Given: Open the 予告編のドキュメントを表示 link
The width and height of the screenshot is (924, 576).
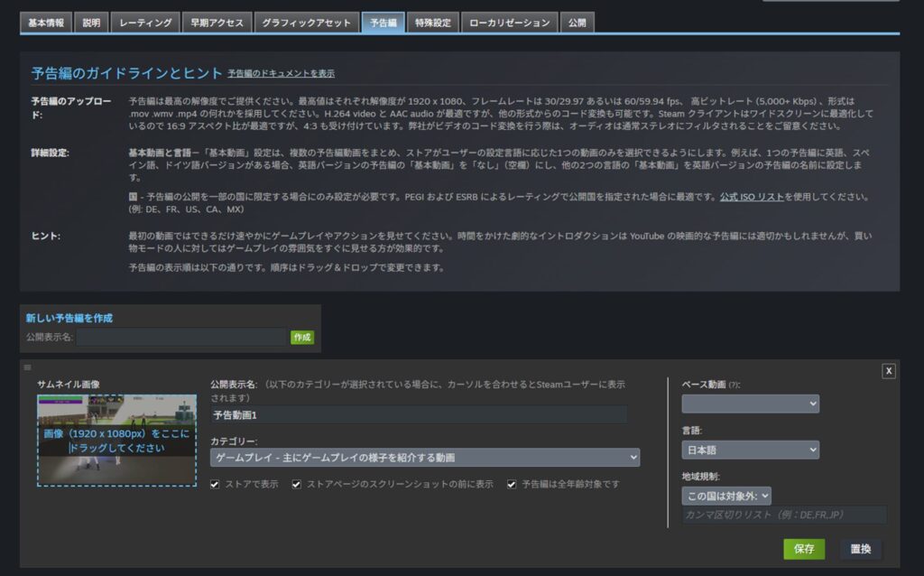Looking at the screenshot, I should pyautogui.click(x=281, y=73).
